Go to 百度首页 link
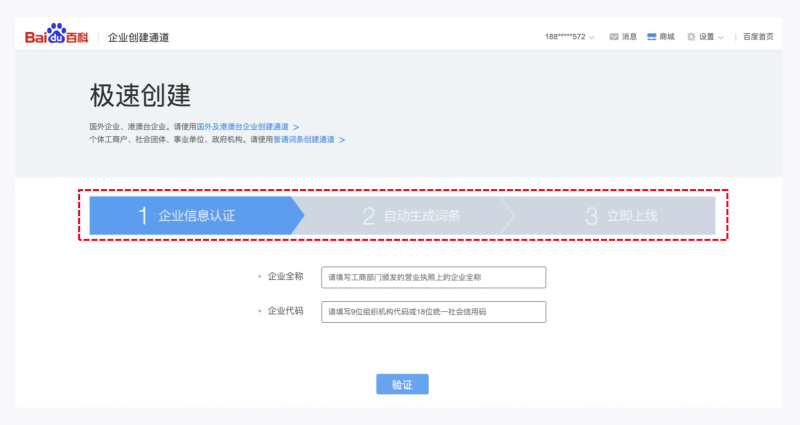Screen dimensions: 800x425 pos(759,37)
